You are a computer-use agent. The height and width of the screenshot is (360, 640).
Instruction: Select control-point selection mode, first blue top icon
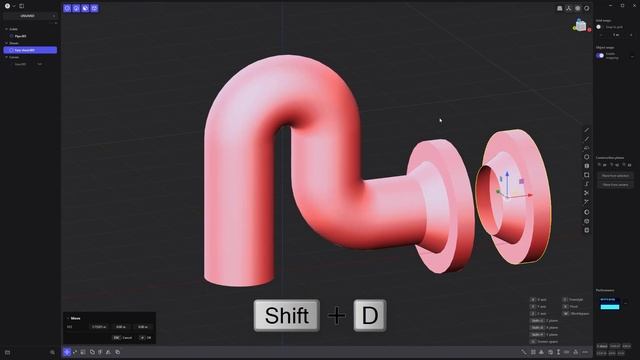67,8
